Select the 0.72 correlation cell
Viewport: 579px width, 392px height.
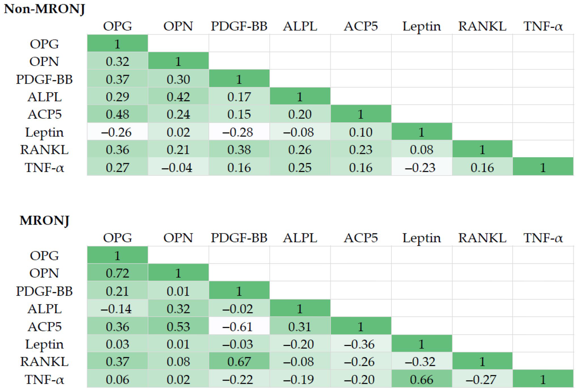[x=117, y=273]
